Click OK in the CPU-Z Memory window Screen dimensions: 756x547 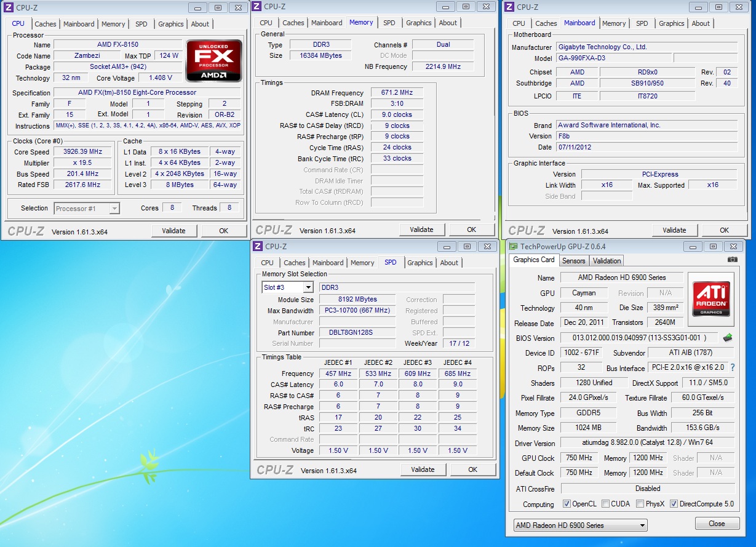(x=471, y=230)
